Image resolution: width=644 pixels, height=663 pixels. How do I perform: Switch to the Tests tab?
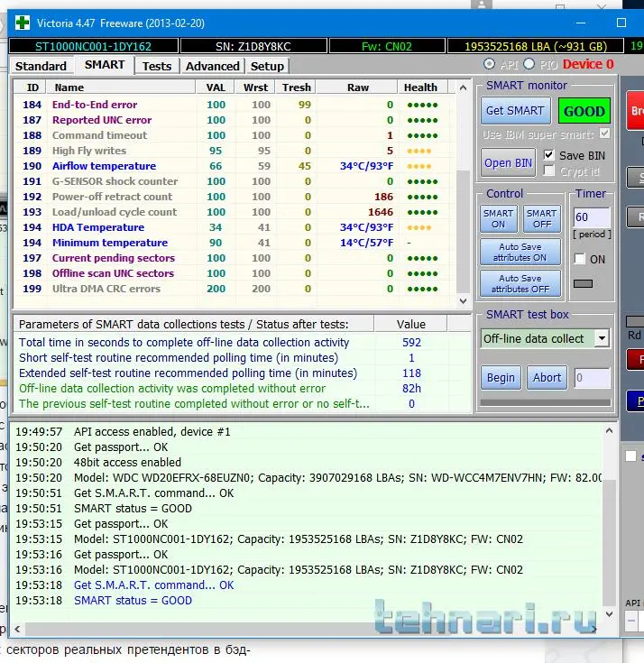point(157,67)
